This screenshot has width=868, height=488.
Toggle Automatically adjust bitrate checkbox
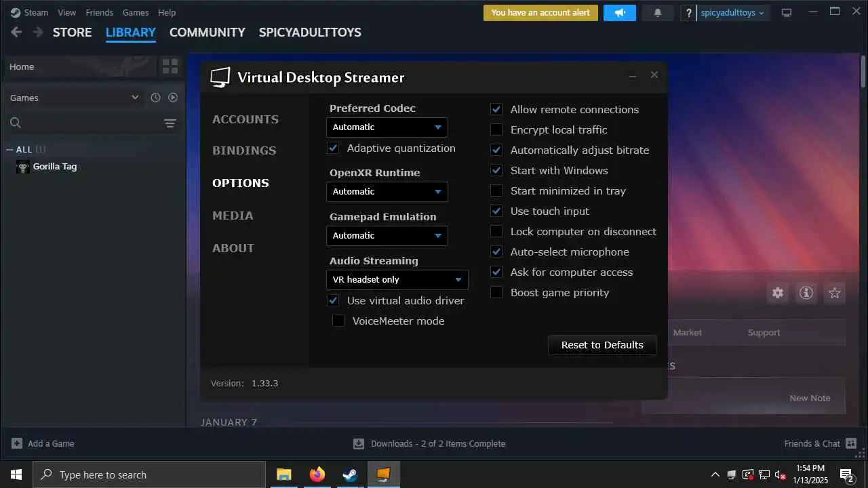496,150
